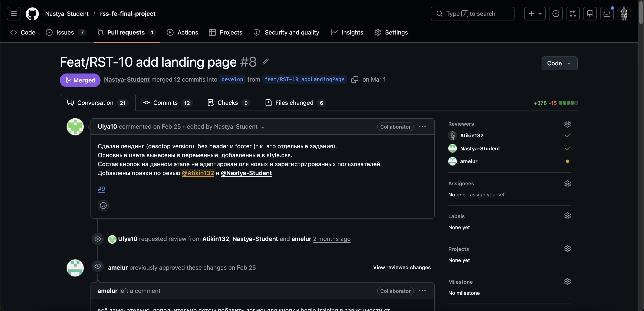Open Reviewers settings gear

[568, 124]
